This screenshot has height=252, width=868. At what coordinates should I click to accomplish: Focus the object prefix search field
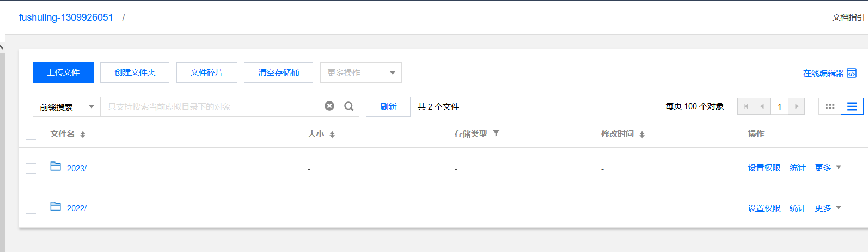click(212, 107)
